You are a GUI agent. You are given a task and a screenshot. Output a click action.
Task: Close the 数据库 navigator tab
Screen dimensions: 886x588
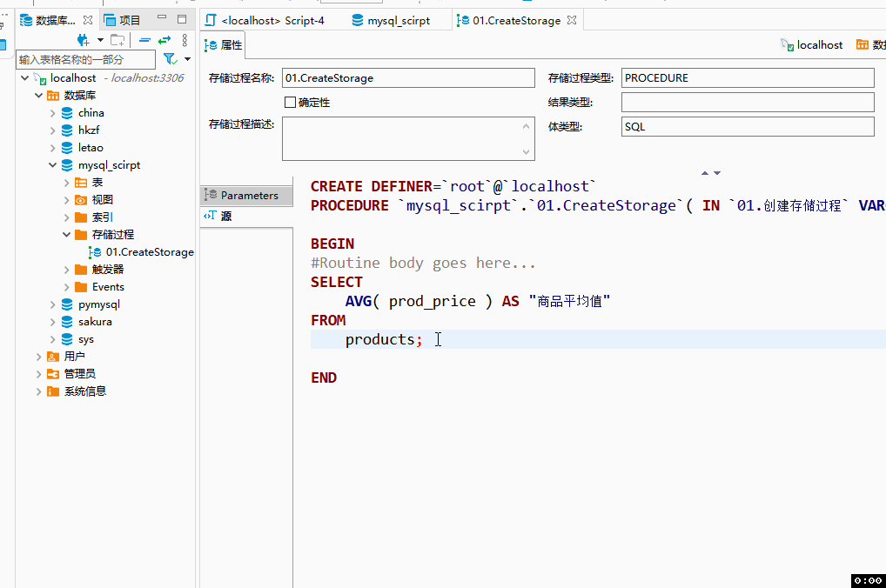(88, 20)
